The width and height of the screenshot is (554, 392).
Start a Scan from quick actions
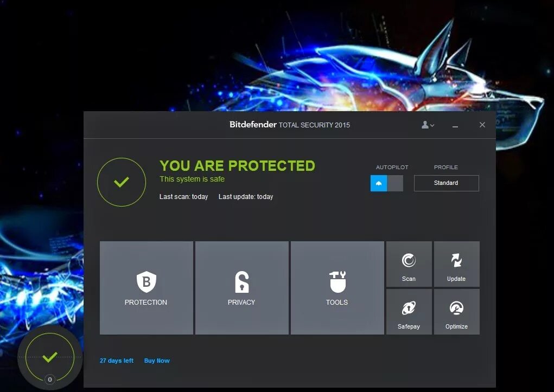point(409,264)
